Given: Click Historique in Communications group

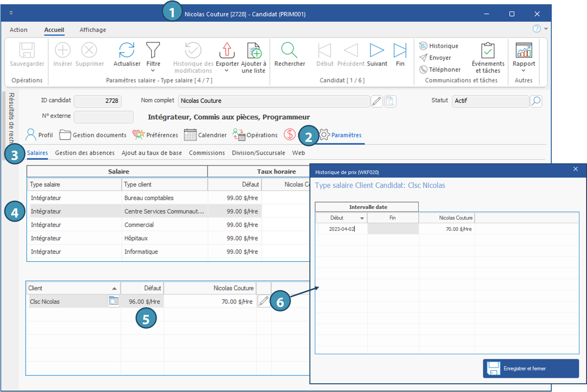Looking at the screenshot, I should coord(443,46).
